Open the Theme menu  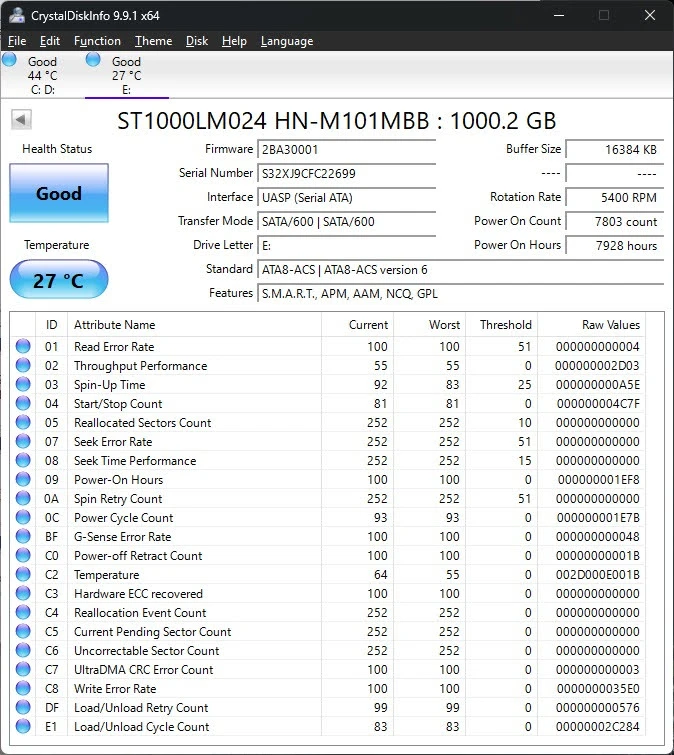point(154,41)
